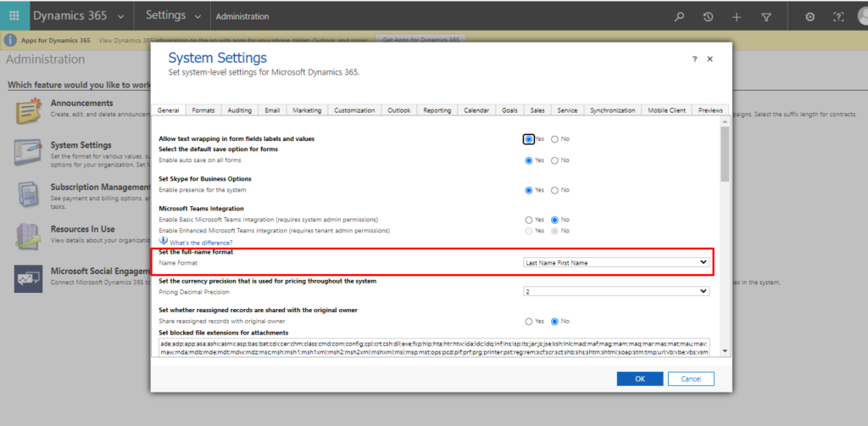Open the Pricing Decimal Precision dropdown

click(x=616, y=291)
